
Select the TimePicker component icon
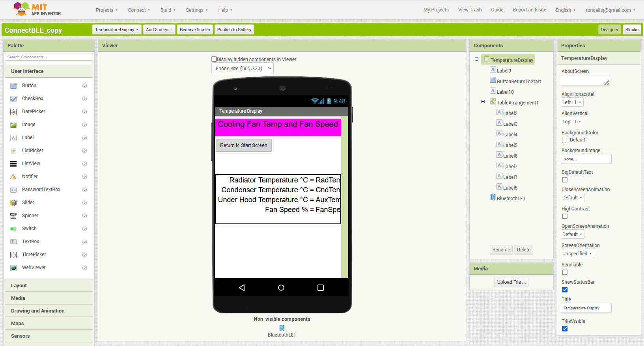13,255
